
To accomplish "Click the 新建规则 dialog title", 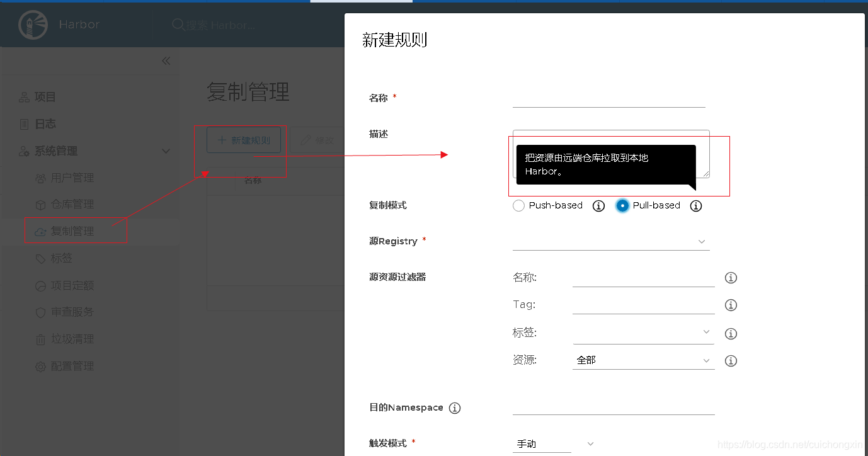I will click(395, 40).
